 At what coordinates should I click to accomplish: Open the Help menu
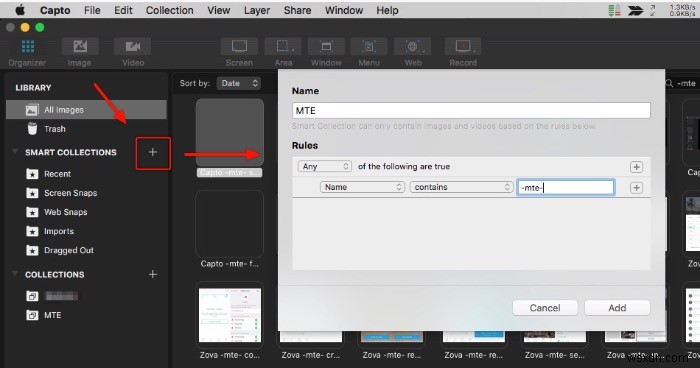point(387,10)
